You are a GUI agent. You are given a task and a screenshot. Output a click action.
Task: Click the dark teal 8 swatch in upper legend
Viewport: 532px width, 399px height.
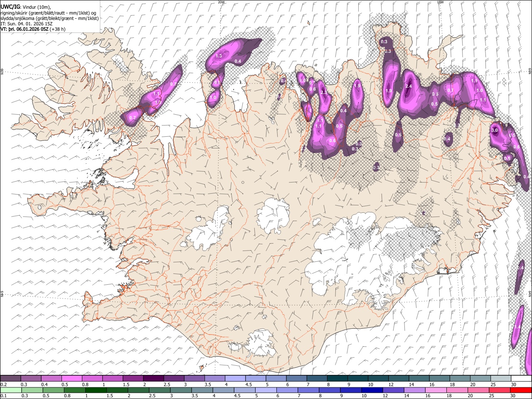[337, 379]
